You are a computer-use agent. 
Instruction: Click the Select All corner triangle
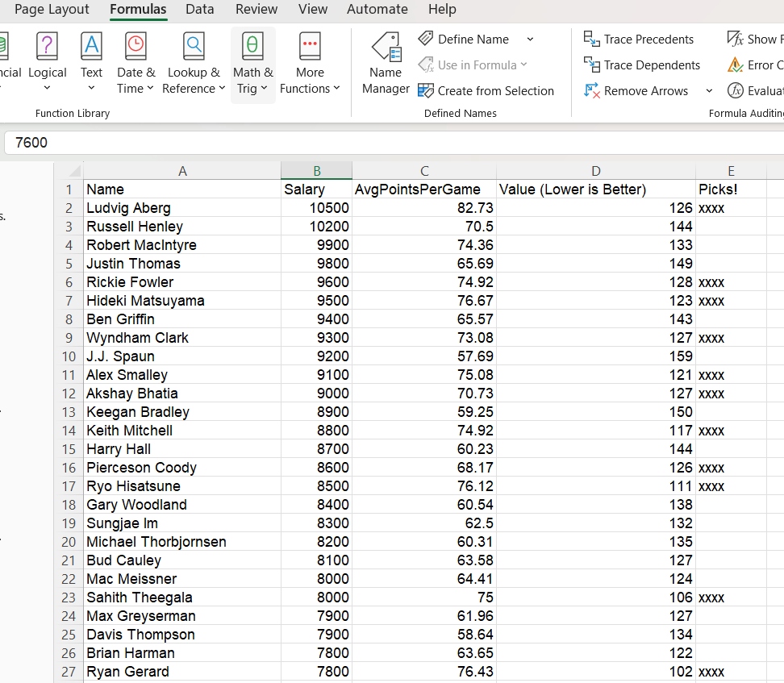(x=75, y=172)
